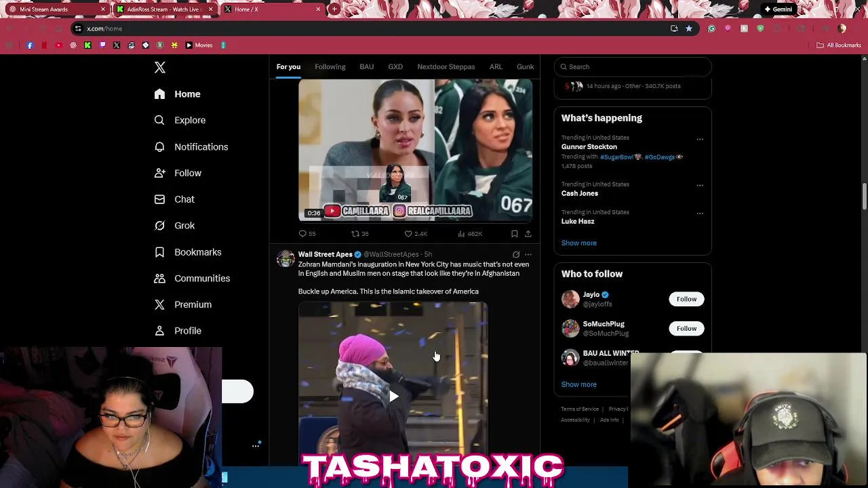The height and width of the screenshot is (488, 868).
Task: Switch to the Following tab
Action: click(x=330, y=66)
